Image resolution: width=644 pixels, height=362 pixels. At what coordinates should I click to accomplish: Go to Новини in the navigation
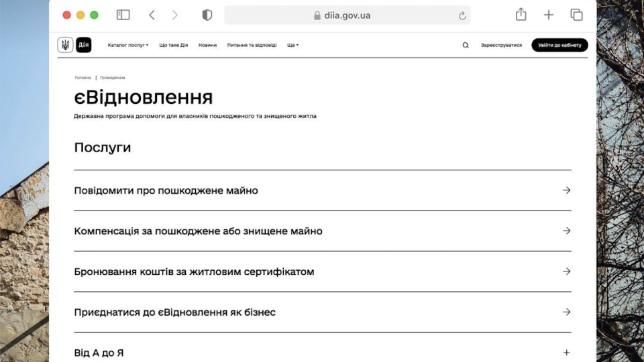(x=207, y=45)
